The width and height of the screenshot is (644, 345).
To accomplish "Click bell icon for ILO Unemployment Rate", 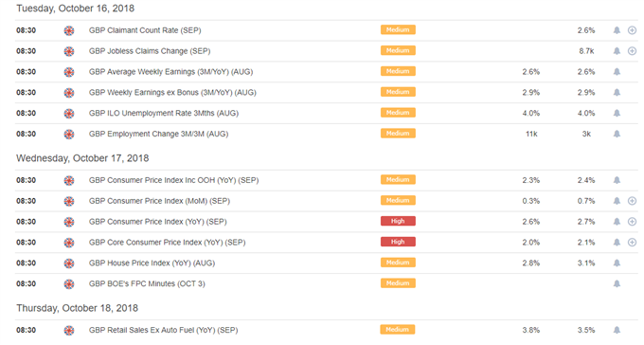I will [x=617, y=113].
